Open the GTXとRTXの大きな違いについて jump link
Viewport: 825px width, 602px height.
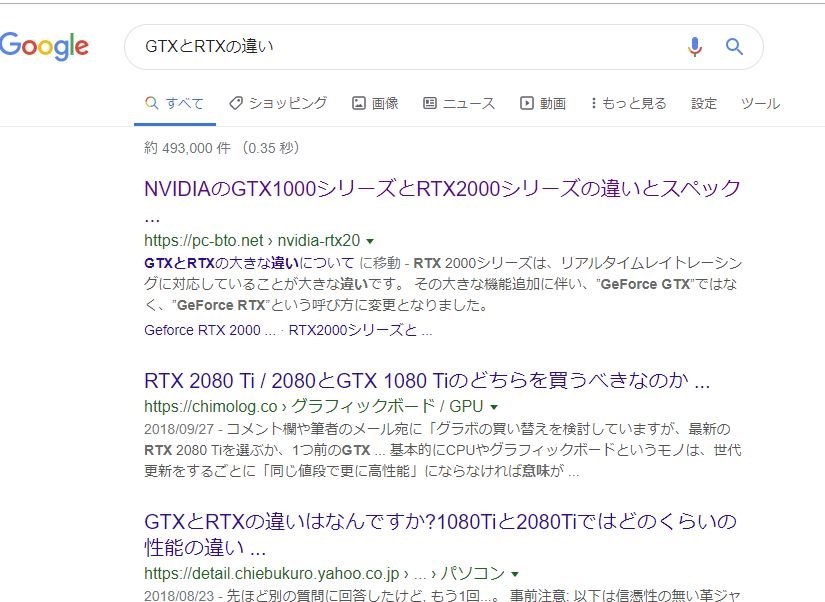[249, 263]
